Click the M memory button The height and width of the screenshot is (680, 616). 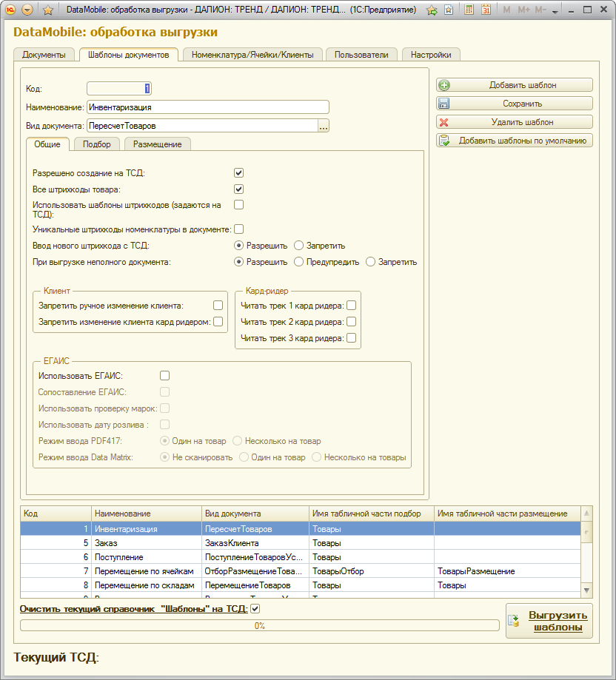(506, 10)
